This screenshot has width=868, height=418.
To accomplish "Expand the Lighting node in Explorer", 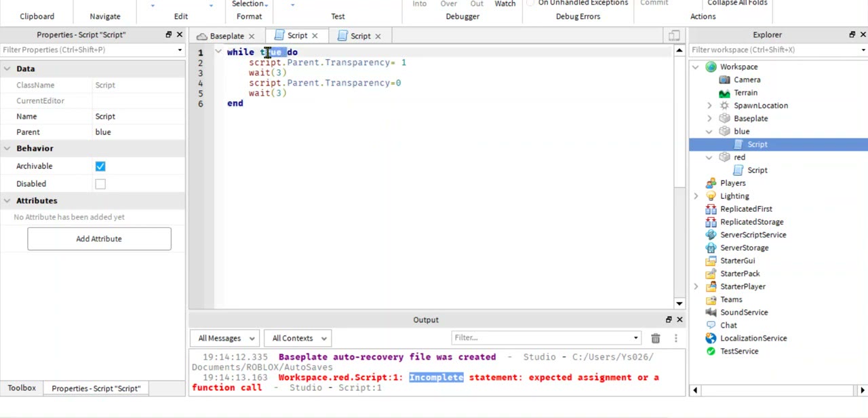I will coord(696,196).
